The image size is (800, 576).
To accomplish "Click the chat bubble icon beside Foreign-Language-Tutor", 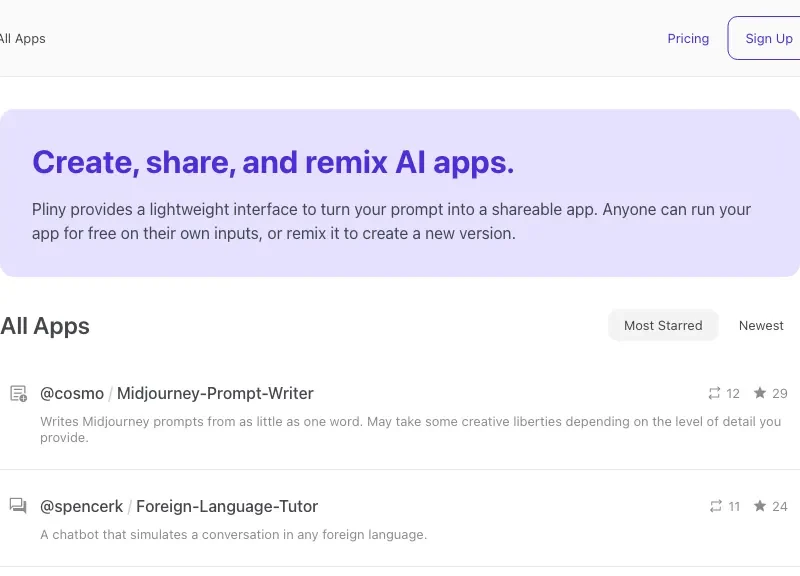I will 18,506.
